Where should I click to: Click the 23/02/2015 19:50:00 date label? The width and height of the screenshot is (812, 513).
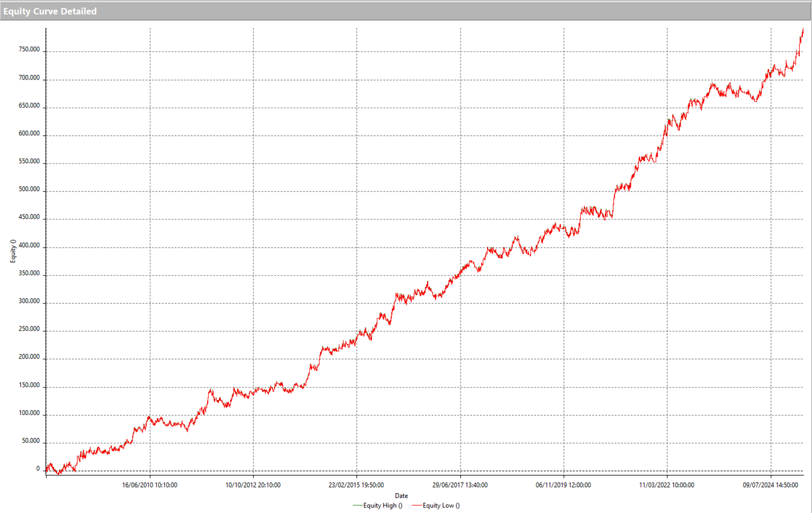point(356,485)
